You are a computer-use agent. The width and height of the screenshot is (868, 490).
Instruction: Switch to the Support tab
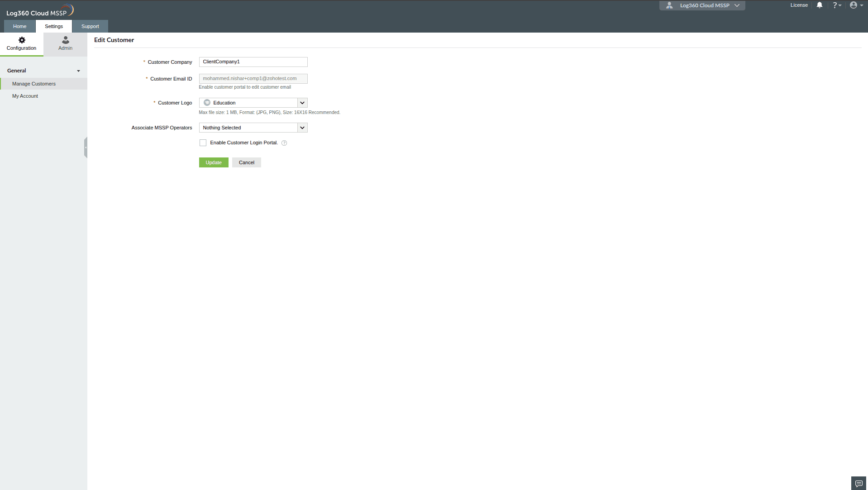pos(90,26)
